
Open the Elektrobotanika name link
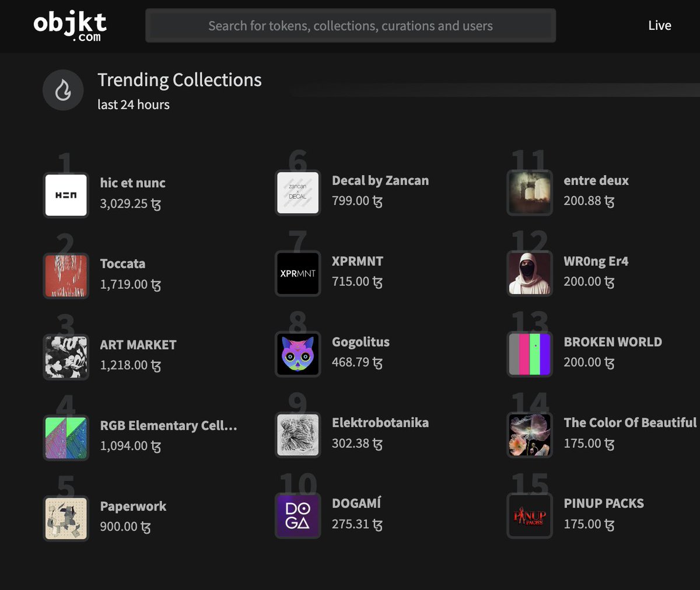(x=380, y=423)
